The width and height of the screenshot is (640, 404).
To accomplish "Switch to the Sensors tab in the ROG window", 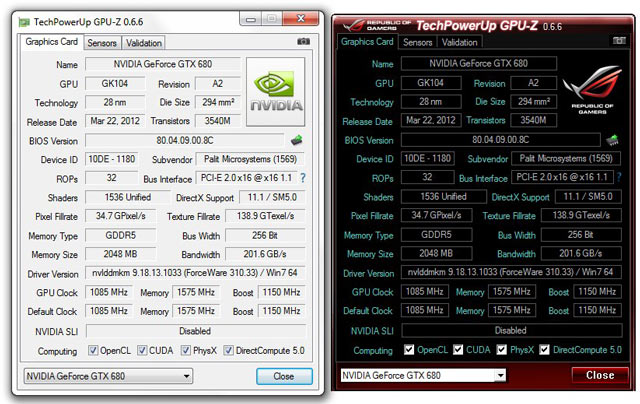I will click(418, 42).
